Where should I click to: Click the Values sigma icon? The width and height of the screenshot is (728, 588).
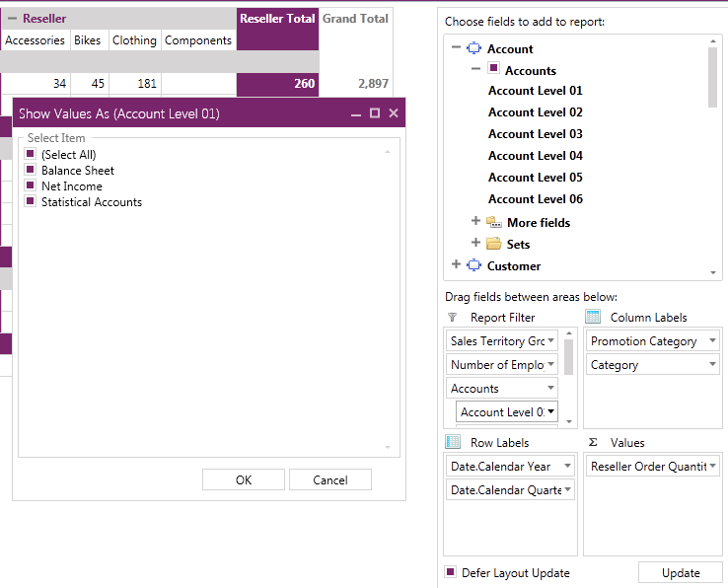tap(593, 443)
